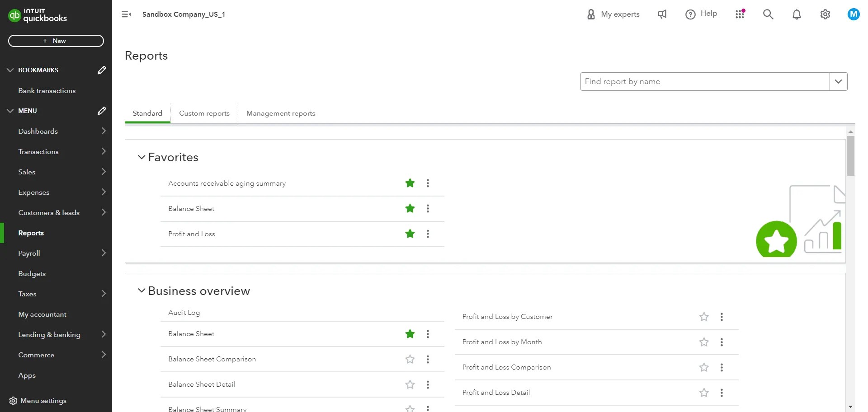Open the settings gear icon
The image size is (868, 412).
825,14
